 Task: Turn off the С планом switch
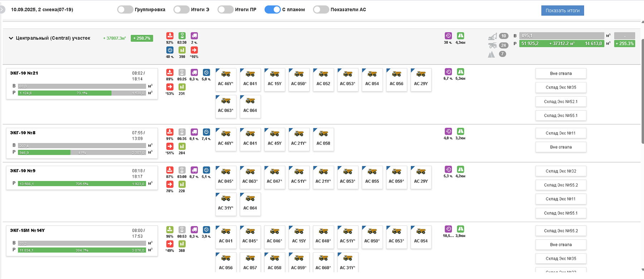click(x=272, y=10)
